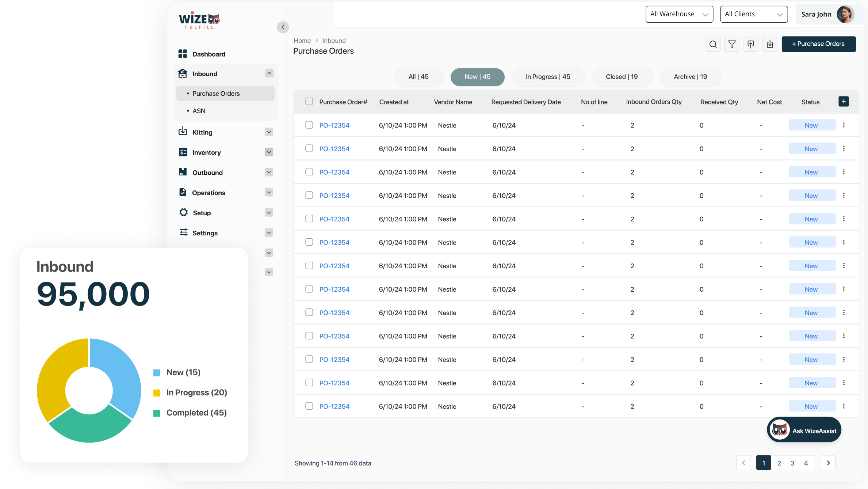Click the blue New legend swatch
This screenshot has height=489, width=868.
(157, 373)
